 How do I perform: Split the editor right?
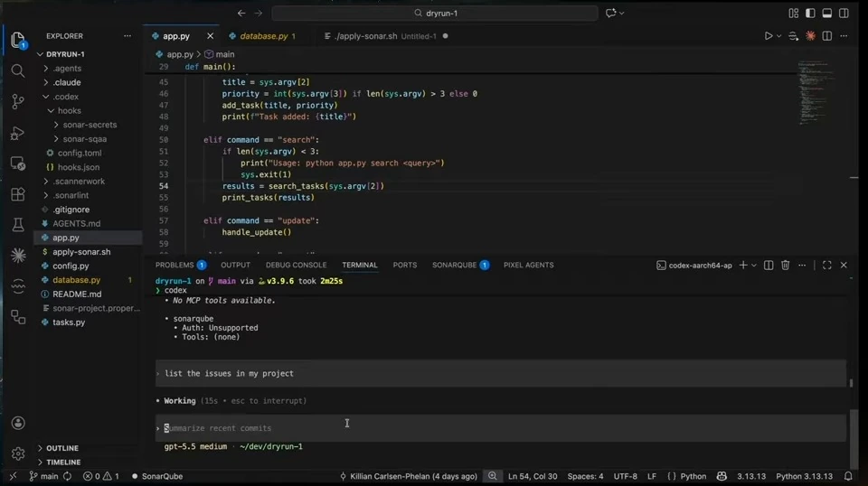[x=827, y=36]
